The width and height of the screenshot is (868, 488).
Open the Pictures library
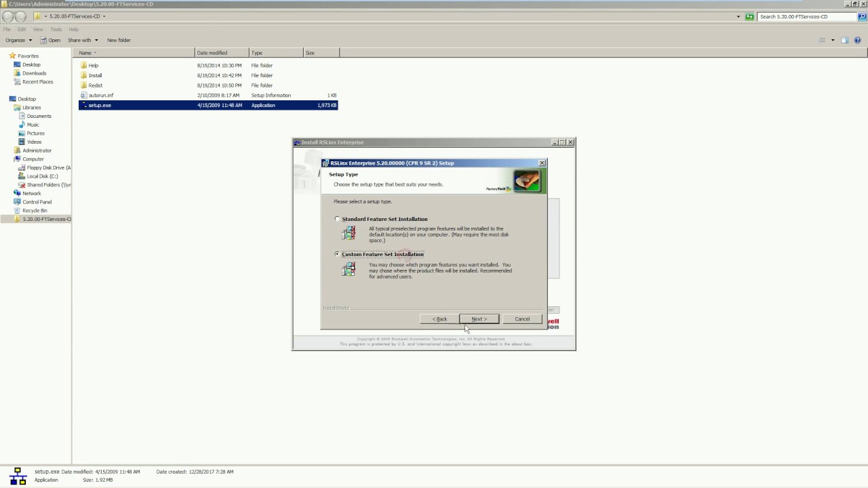[35, 134]
